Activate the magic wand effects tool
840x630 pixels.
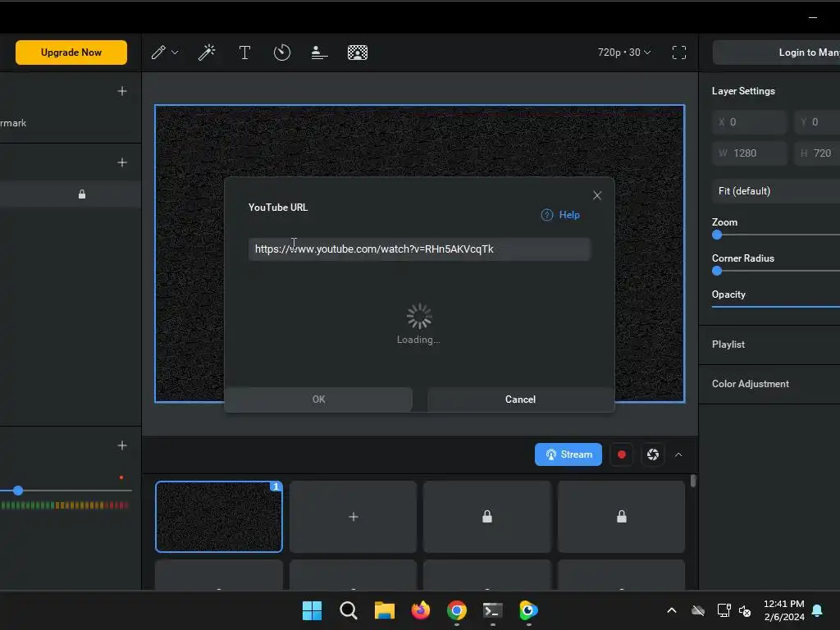coord(207,52)
